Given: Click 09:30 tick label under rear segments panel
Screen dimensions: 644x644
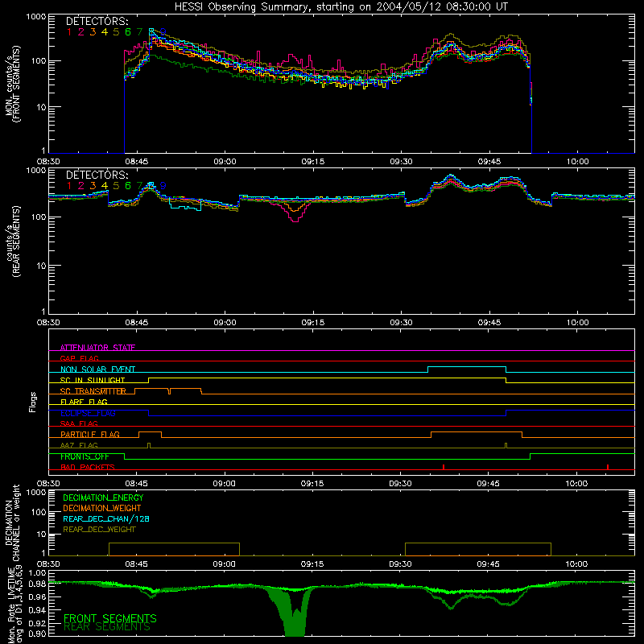Looking at the screenshot, I should click(401, 323).
